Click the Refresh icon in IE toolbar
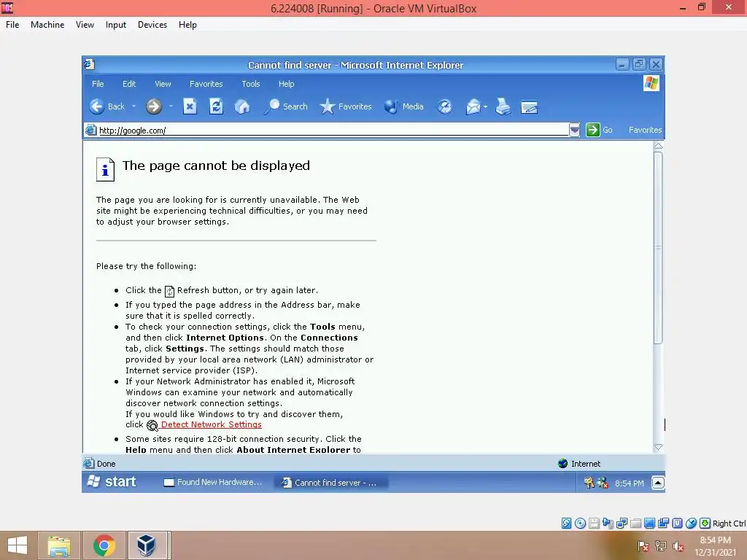747x560 pixels. [x=216, y=106]
